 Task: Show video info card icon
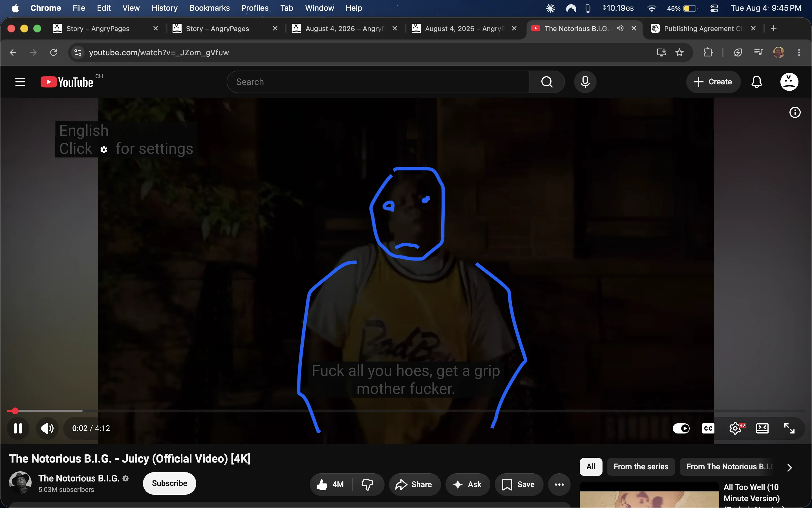coord(795,112)
